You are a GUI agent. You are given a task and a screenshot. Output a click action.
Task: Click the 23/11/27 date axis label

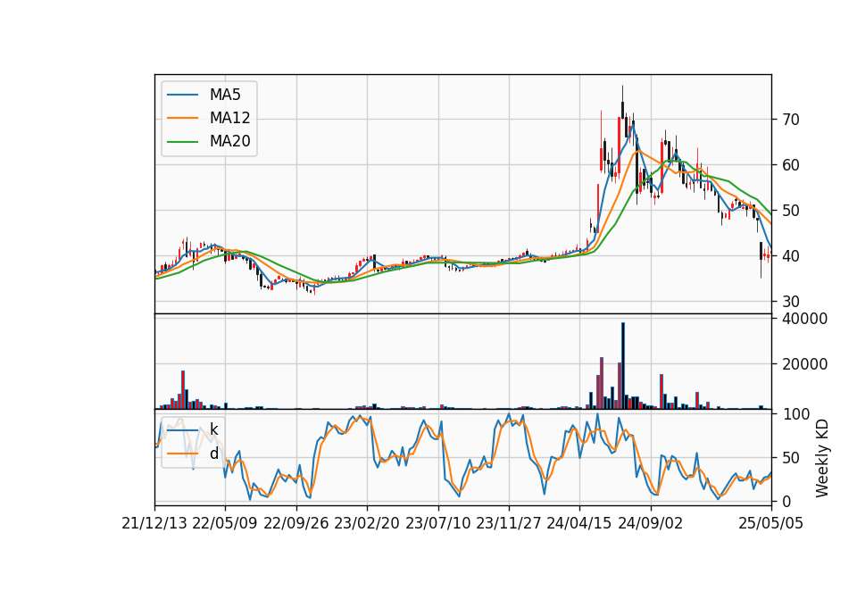[x=509, y=523]
